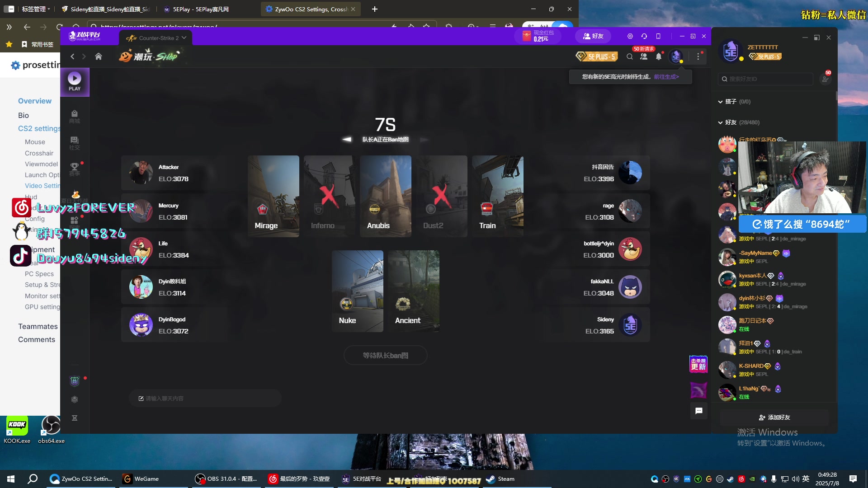The image size is (868, 488).
Task: Open the shop (商城) sidebar icon
Action: (75, 116)
